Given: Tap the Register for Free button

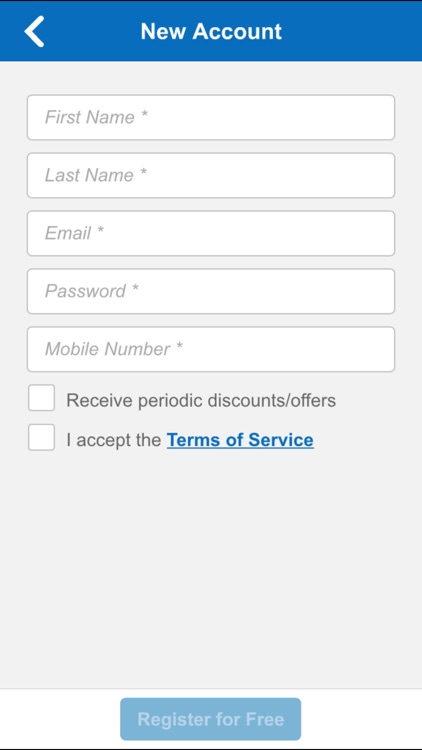Looking at the screenshot, I should (x=211, y=719).
